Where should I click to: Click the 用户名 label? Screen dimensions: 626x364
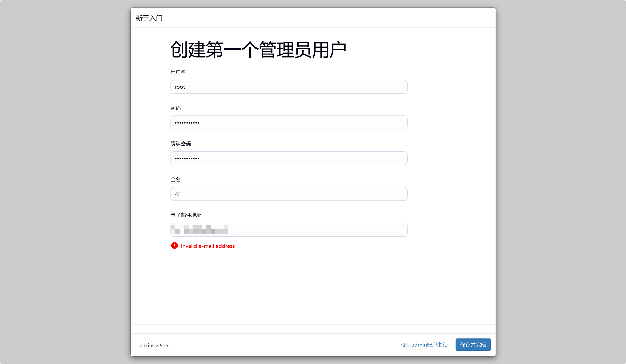point(178,72)
